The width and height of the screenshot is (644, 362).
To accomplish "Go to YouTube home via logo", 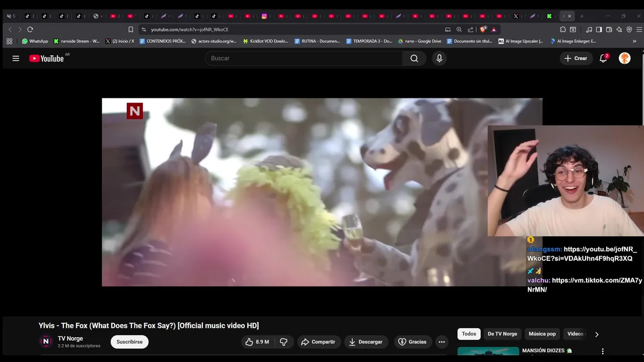I will pos(47,58).
